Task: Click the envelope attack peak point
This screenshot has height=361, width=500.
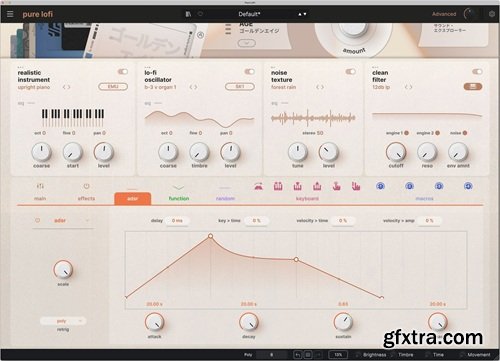Action: 210,236
